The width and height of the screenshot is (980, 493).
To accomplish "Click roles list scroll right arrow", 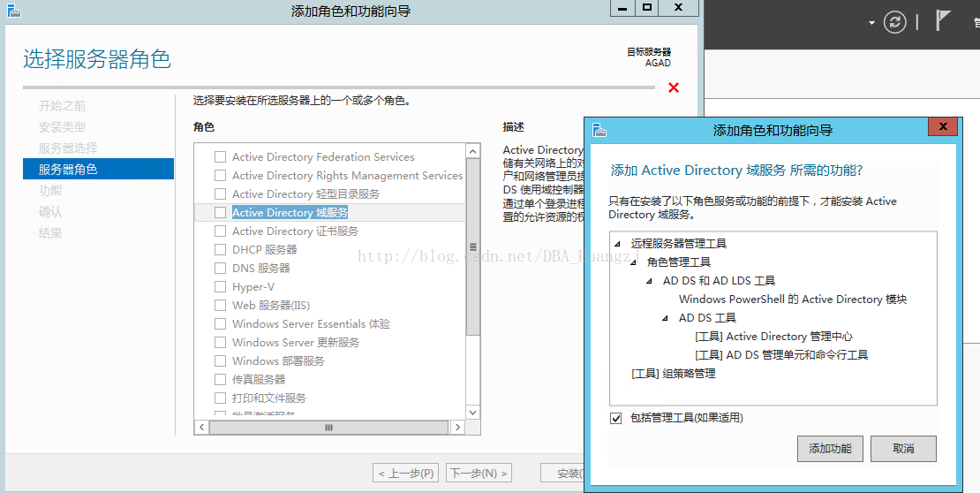I will [457, 428].
